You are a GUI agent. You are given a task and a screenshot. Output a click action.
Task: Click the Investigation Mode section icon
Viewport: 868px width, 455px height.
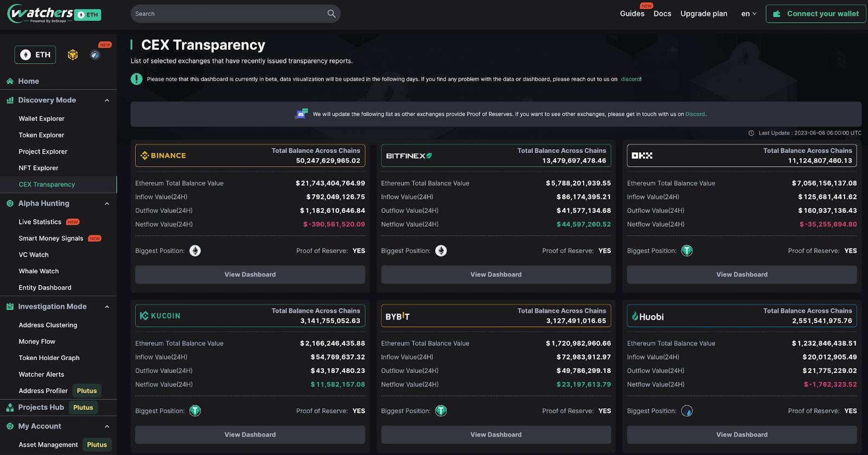point(10,306)
